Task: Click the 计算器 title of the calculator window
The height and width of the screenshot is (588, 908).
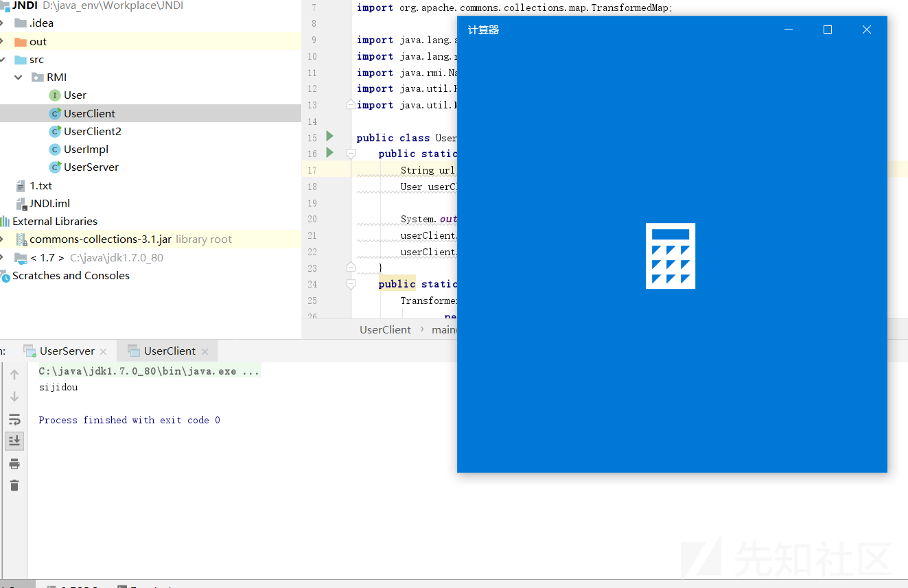Action: [483, 30]
